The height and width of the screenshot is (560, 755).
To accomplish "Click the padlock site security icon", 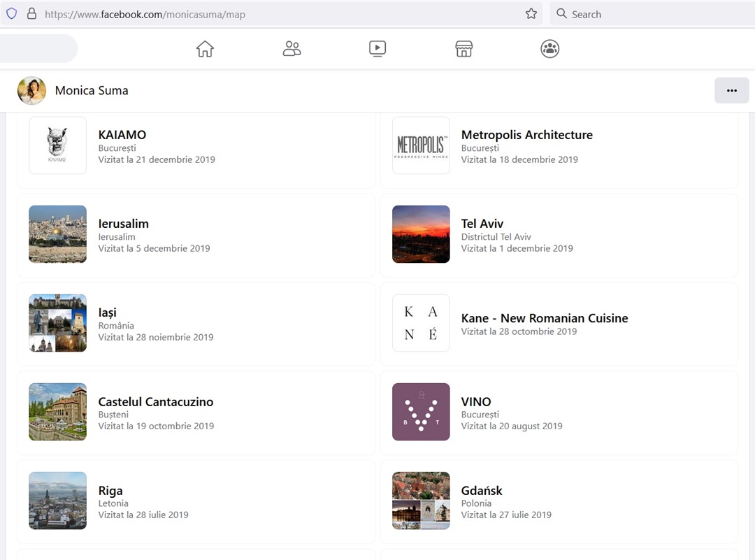I will (31, 14).
